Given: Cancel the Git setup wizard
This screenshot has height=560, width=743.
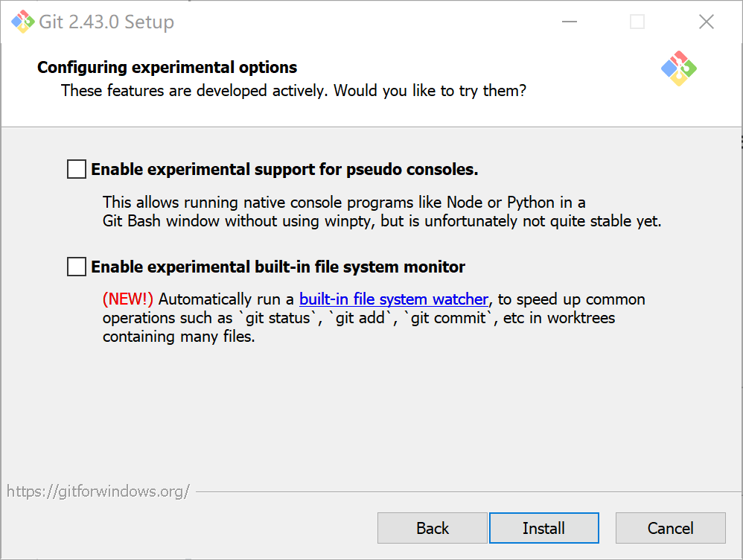Looking at the screenshot, I should (x=670, y=528).
